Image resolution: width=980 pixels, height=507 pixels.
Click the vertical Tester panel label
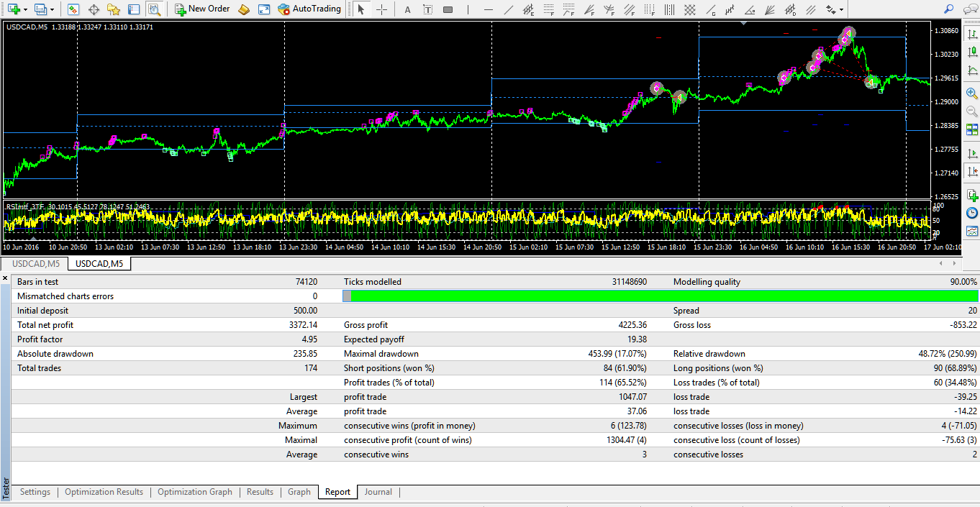pyautogui.click(x=6, y=487)
